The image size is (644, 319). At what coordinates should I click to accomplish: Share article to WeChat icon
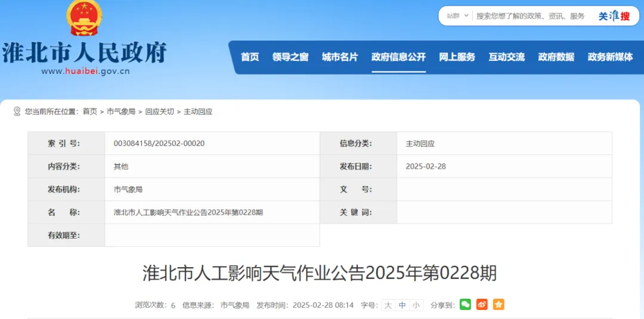[465, 305]
